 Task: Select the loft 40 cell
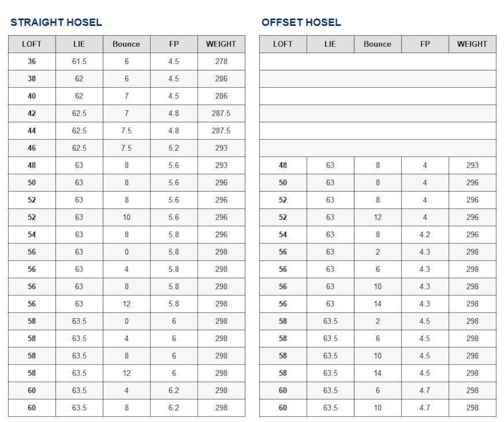[x=32, y=96]
